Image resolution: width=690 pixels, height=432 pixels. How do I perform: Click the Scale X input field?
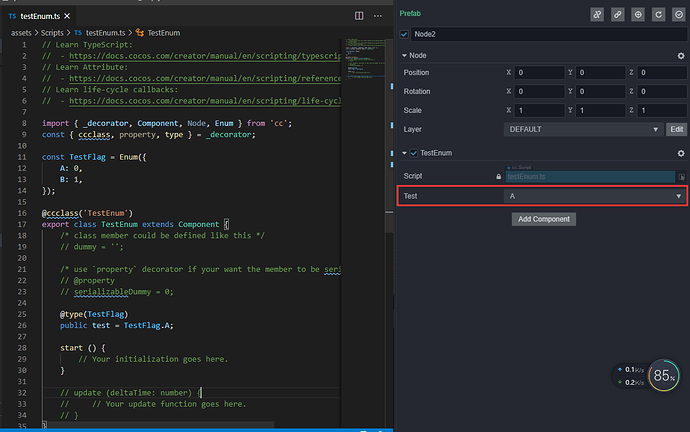click(x=539, y=110)
